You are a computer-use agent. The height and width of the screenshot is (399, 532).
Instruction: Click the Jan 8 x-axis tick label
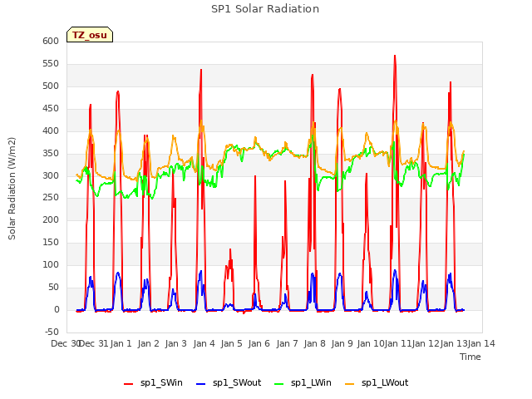(x=314, y=343)
